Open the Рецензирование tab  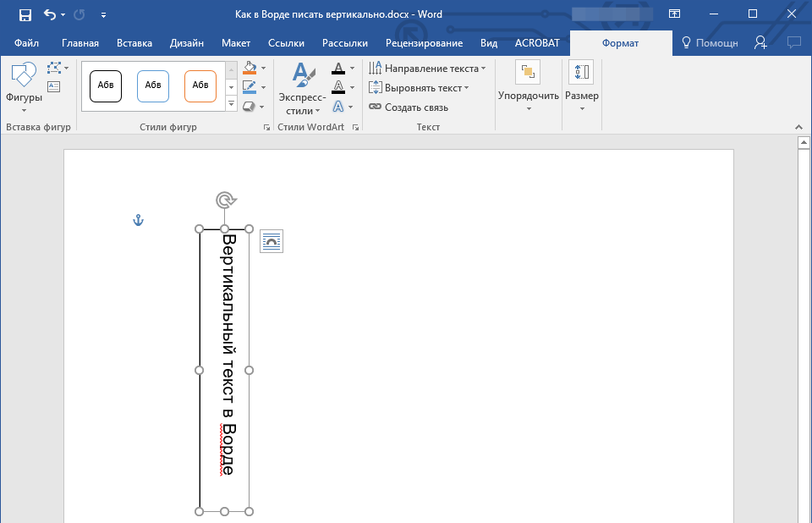(424, 43)
